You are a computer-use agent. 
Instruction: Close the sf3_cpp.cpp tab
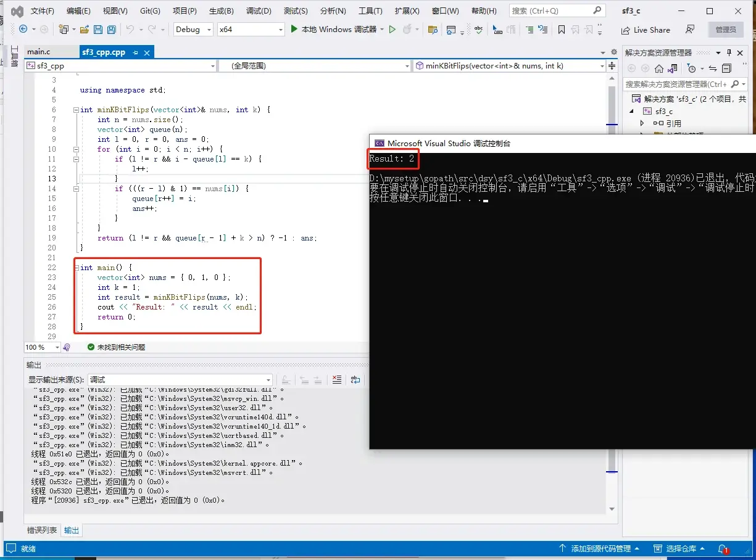pos(147,52)
